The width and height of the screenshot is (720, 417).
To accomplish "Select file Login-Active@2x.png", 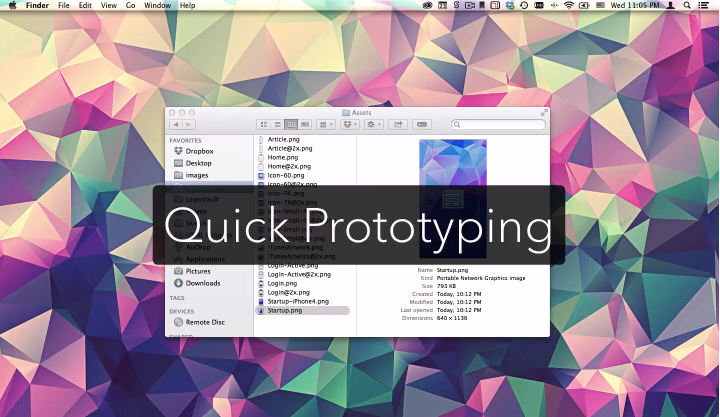I will point(299,275).
